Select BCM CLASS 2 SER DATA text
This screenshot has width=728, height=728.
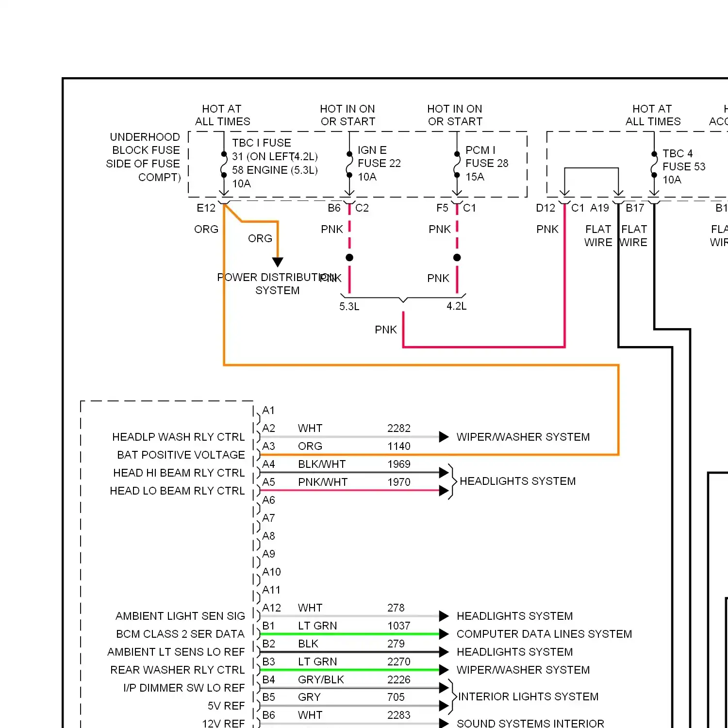[181, 634]
